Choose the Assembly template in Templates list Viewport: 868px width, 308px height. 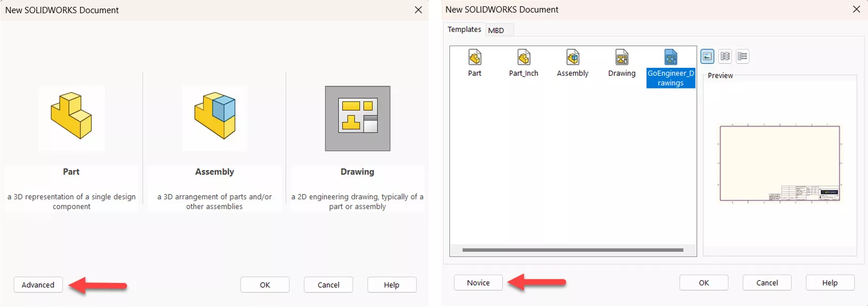pyautogui.click(x=573, y=63)
